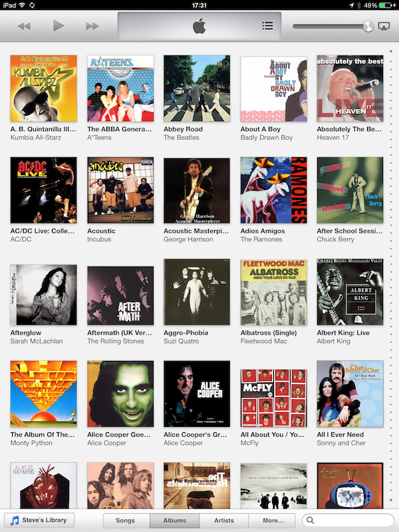Viewport: 399px width, 532px height.
Task: Open the AirPlay output icon
Action: 384,26
